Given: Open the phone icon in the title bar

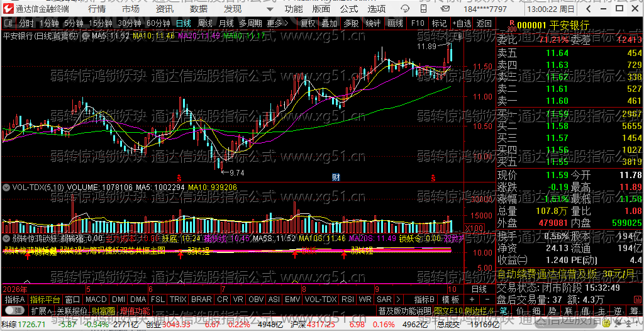Looking at the screenshot, I should 425,9.
